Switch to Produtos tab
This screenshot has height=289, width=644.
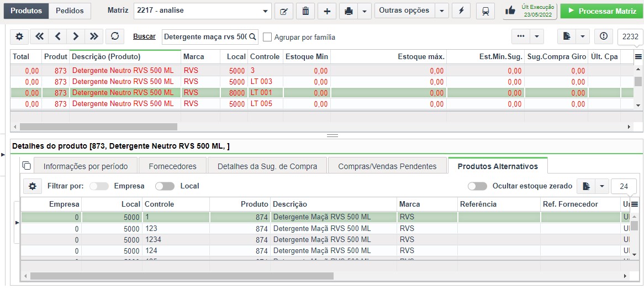(x=27, y=11)
